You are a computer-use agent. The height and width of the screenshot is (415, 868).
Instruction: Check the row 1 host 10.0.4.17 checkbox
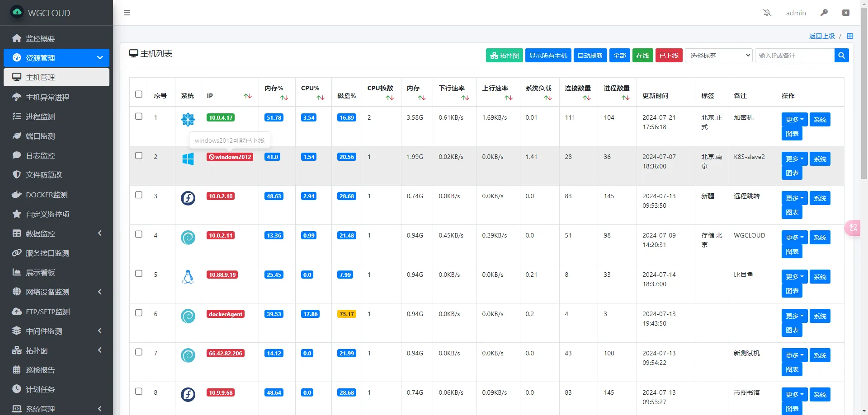139,116
